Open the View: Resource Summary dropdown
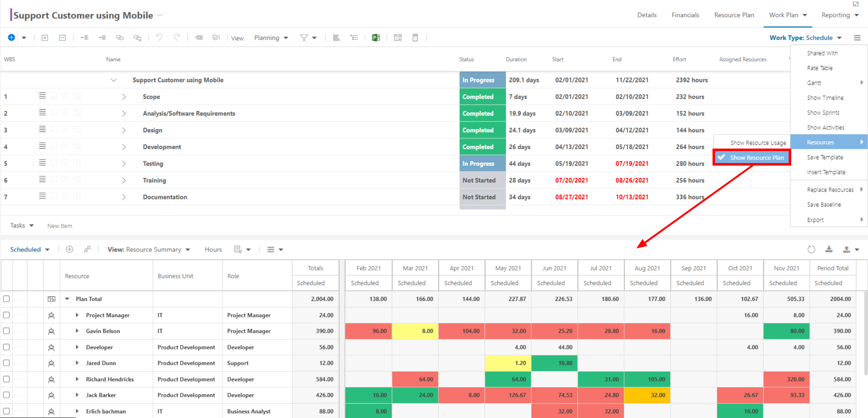Screen dimensions: 868x418 pyautogui.click(x=149, y=250)
